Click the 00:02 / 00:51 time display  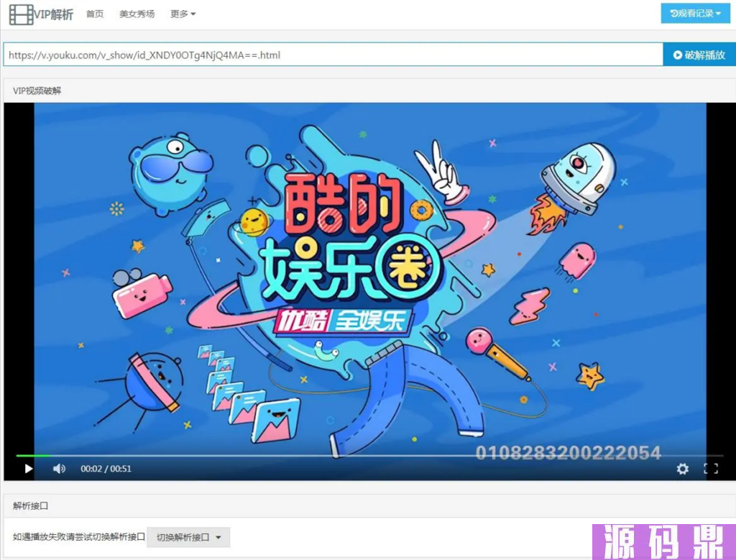(x=106, y=469)
